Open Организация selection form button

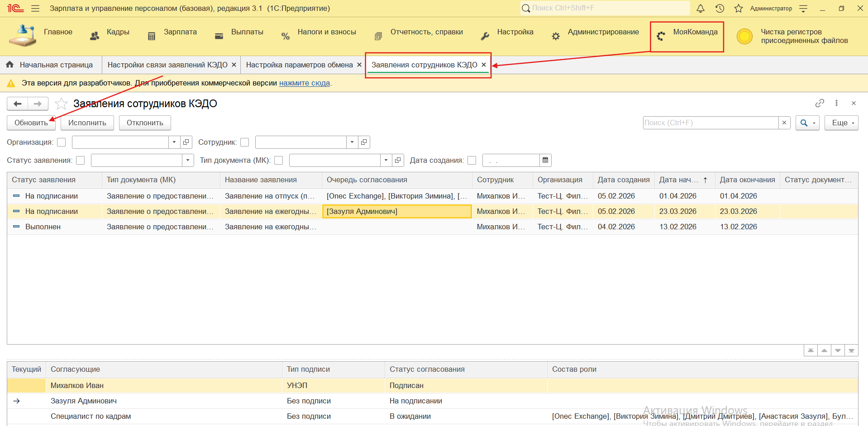pyautogui.click(x=186, y=142)
